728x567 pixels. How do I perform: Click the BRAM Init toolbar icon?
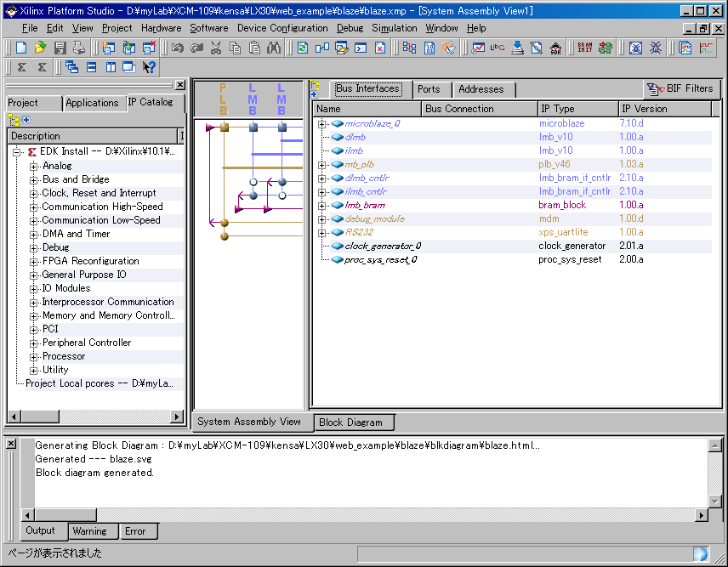point(585,48)
